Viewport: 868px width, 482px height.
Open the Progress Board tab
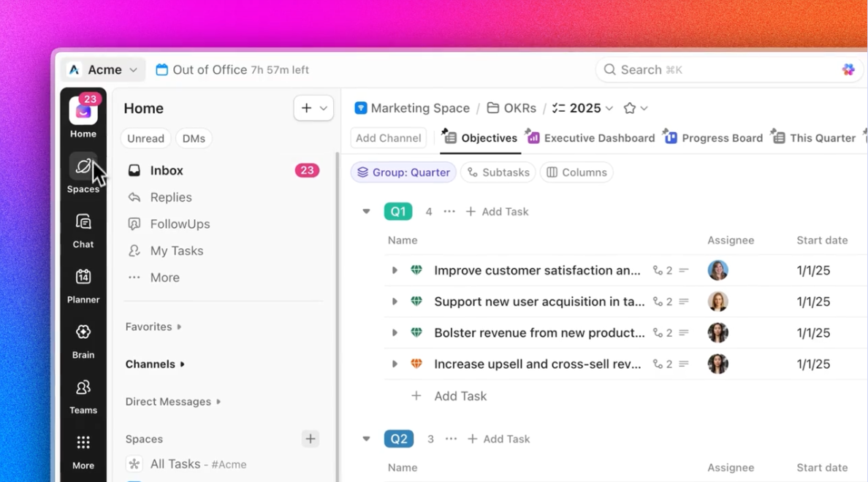click(721, 137)
